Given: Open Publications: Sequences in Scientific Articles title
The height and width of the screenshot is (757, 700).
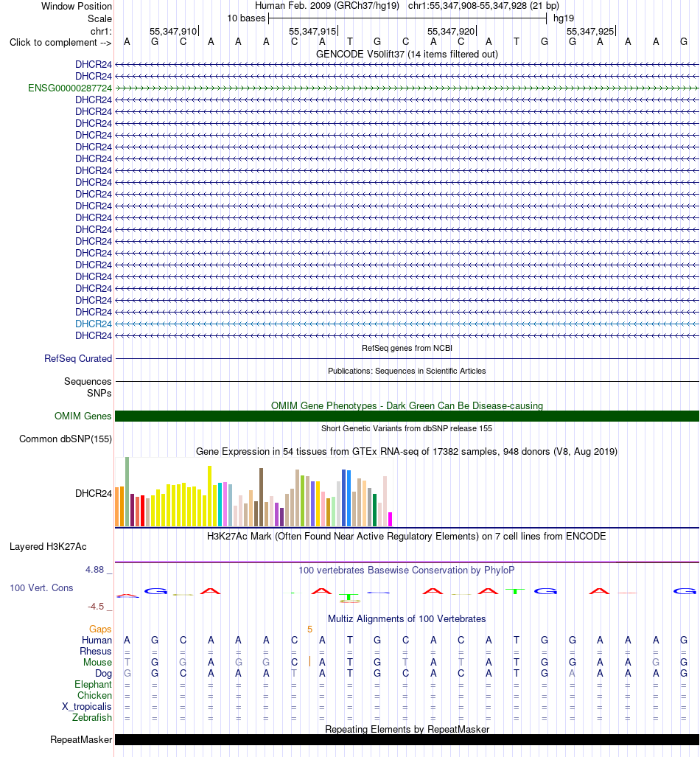Looking at the screenshot, I should 407,371.
